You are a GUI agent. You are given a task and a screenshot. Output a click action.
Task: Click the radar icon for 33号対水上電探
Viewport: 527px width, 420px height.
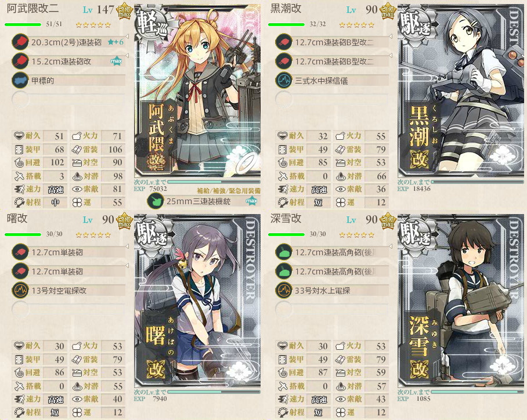tap(284, 291)
